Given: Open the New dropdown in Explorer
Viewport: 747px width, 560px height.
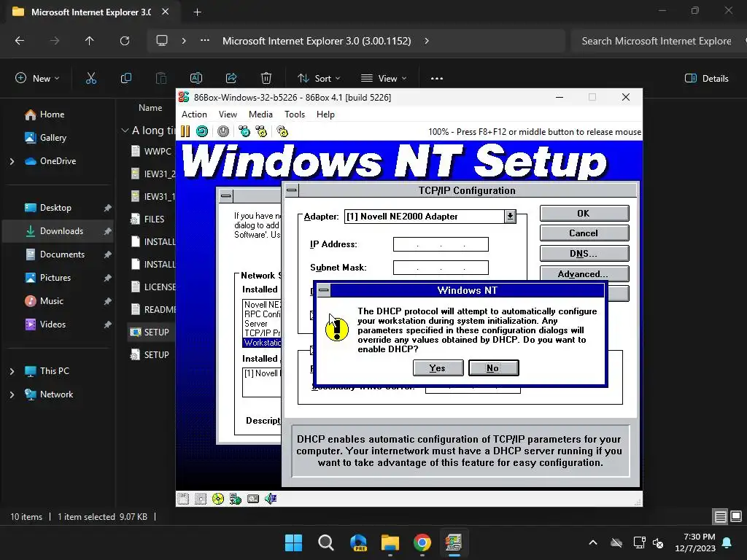Looking at the screenshot, I should [37, 78].
